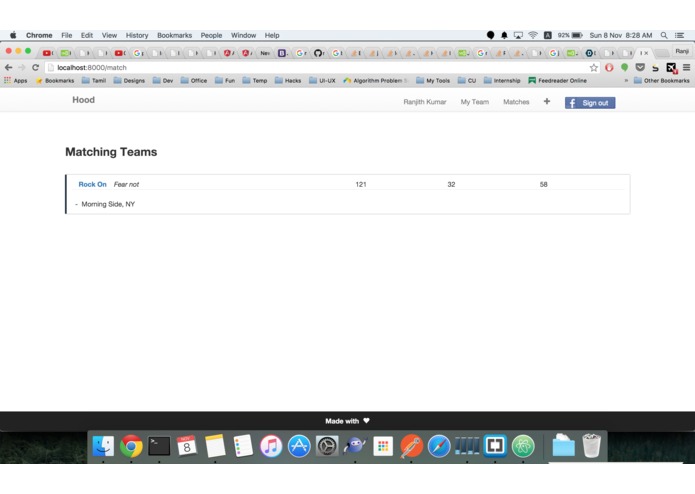Open Finder from the dock
This screenshot has width=695, height=494.
point(103,446)
